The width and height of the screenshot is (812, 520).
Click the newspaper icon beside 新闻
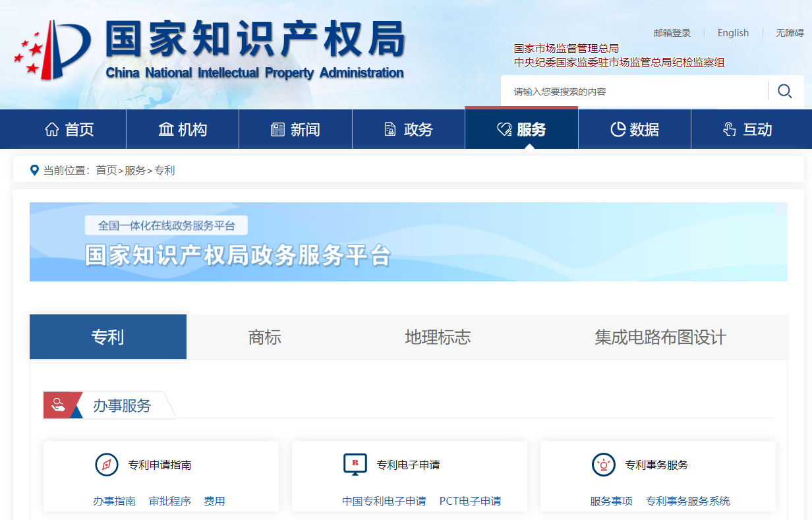(x=277, y=129)
